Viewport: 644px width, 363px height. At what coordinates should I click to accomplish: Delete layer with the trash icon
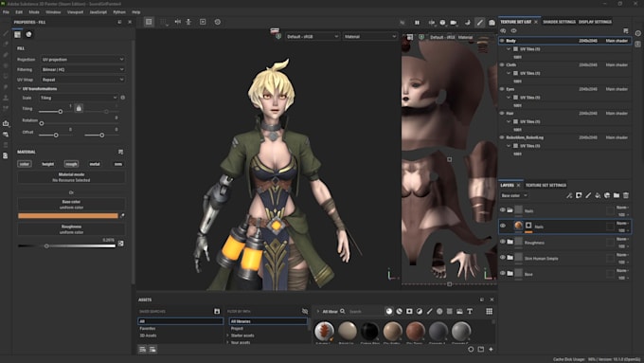[626, 195]
